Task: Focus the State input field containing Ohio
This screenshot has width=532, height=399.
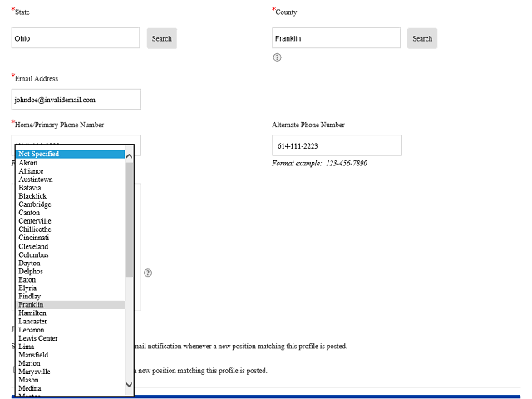Action: coord(76,38)
